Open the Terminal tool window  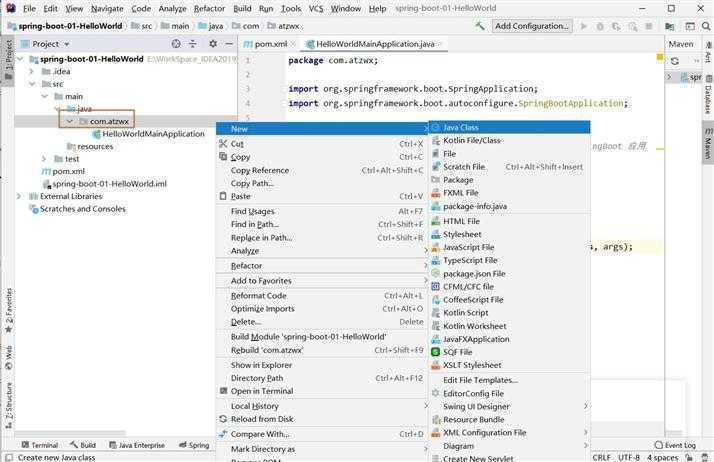click(40, 445)
